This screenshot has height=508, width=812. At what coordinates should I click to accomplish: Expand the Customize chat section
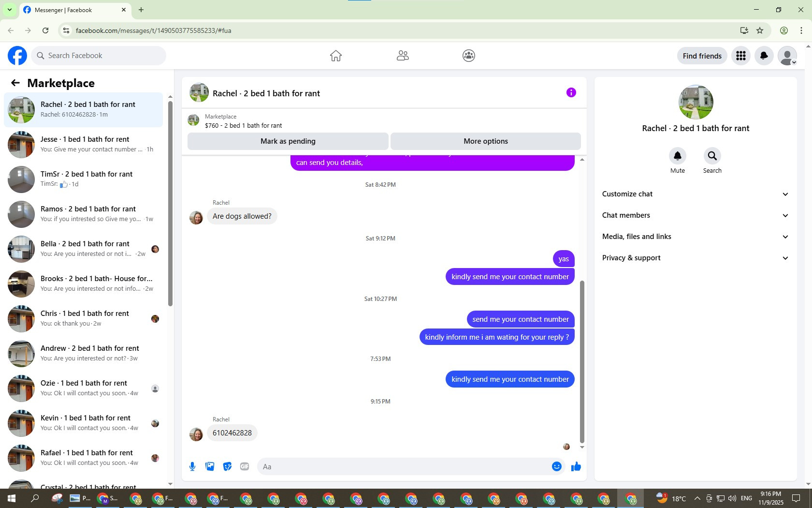pos(696,194)
